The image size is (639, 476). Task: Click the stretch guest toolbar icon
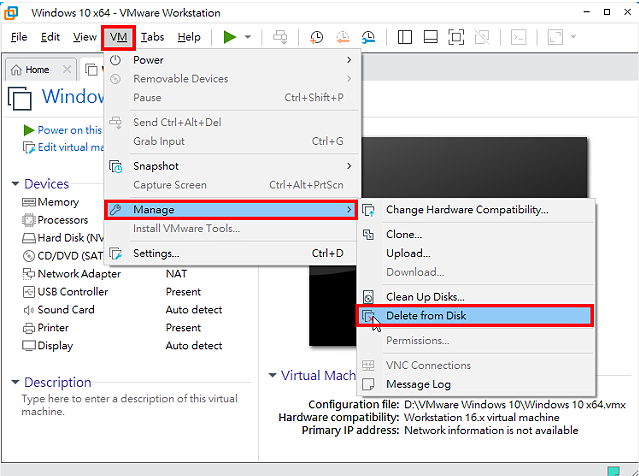(555, 37)
